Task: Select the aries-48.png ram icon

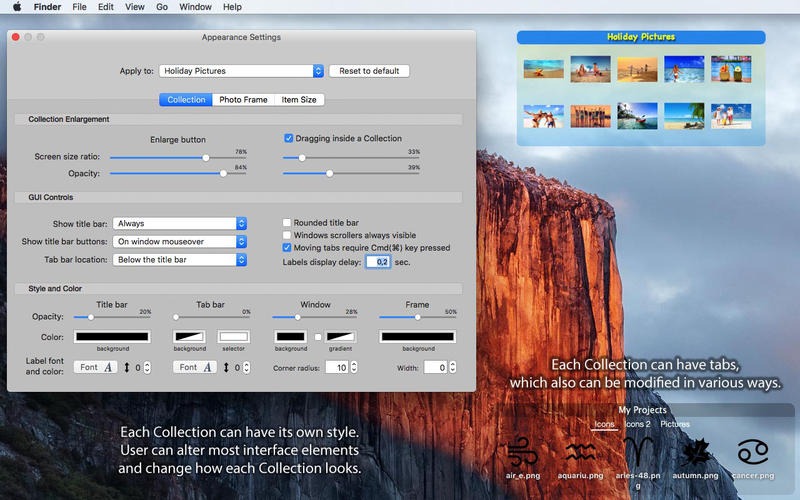Action: point(638,452)
